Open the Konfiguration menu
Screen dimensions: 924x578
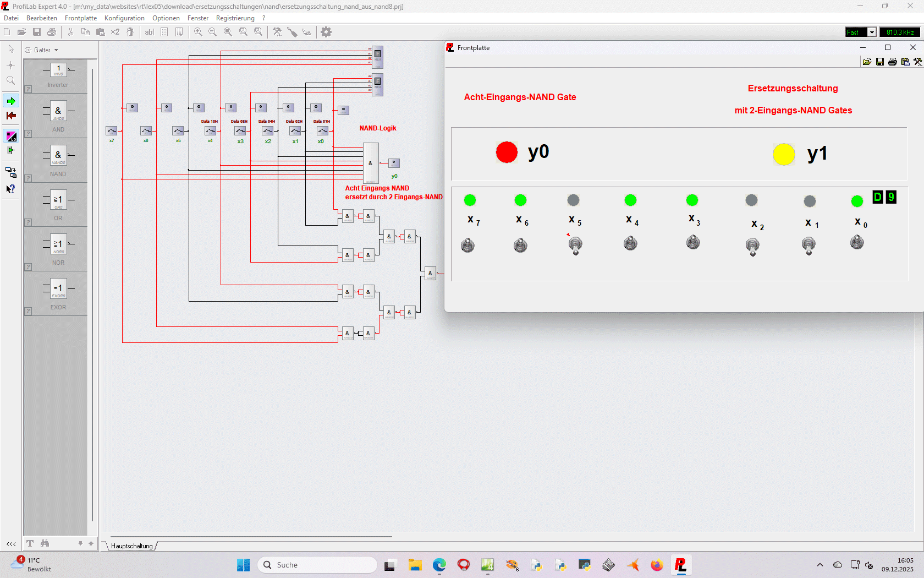[124, 18]
